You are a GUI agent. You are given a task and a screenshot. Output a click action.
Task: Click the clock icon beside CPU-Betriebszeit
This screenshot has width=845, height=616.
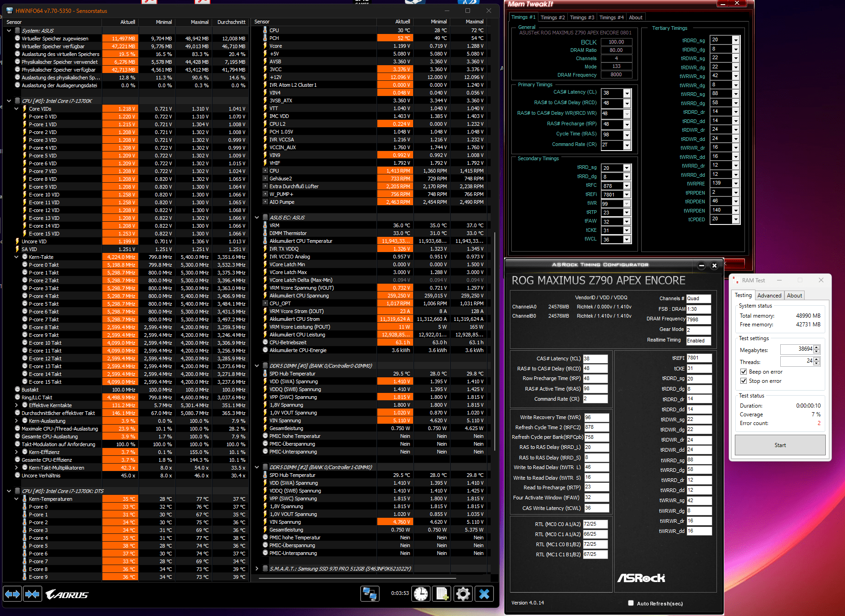coord(265,342)
